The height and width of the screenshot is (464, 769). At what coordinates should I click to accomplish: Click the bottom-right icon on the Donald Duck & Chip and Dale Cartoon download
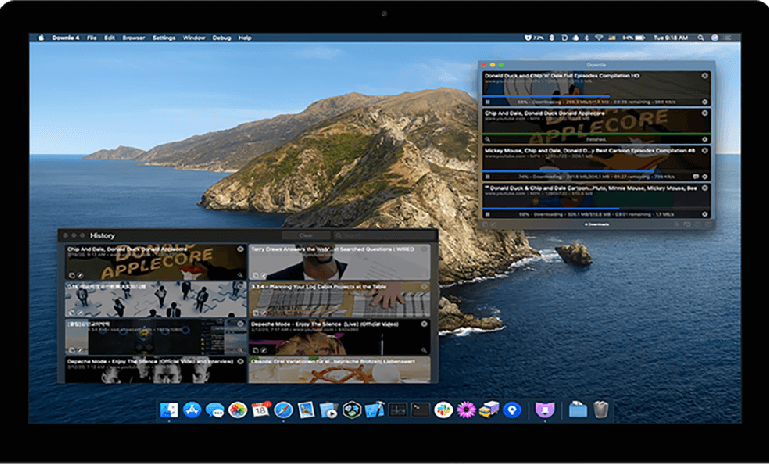(x=705, y=214)
